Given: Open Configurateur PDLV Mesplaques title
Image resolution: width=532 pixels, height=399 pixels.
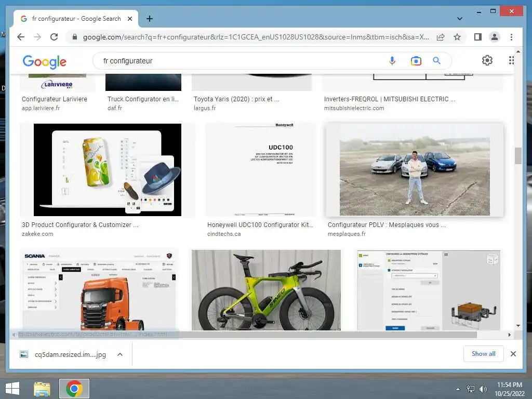Looking at the screenshot, I should (x=387, y=224).
